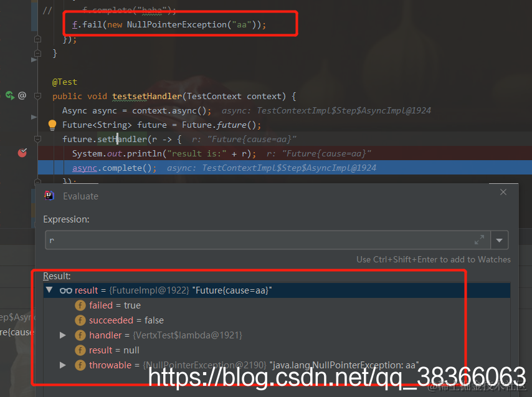532x397 pixels.
Task: Click the field icon beside throwable
Action: [x=80, y=365]
